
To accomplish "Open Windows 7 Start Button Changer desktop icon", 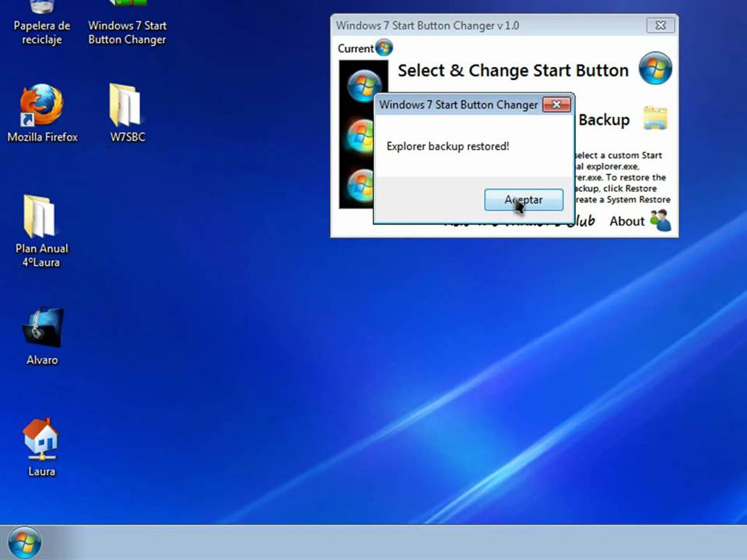I will coord(127,23).
